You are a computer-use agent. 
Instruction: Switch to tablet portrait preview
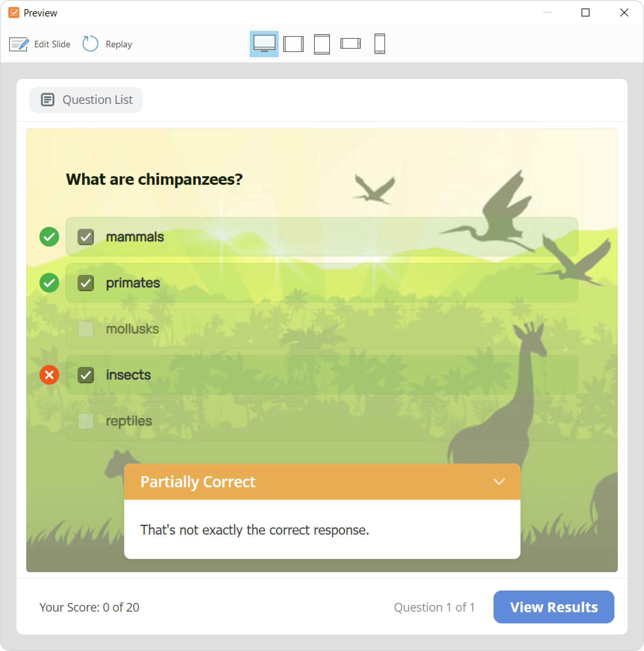(x=322, y=44)
